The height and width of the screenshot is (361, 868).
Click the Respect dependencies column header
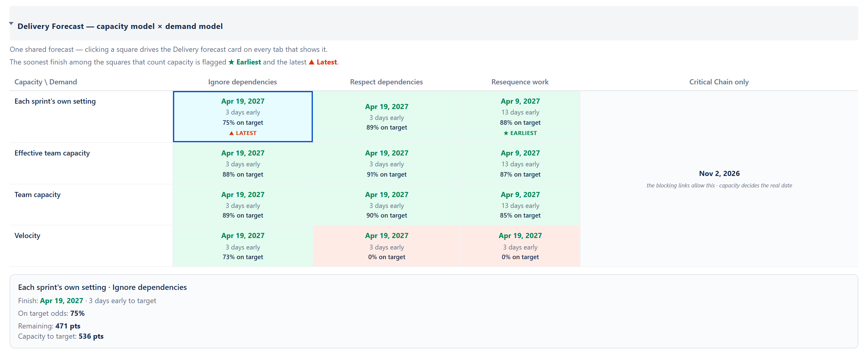386,82
